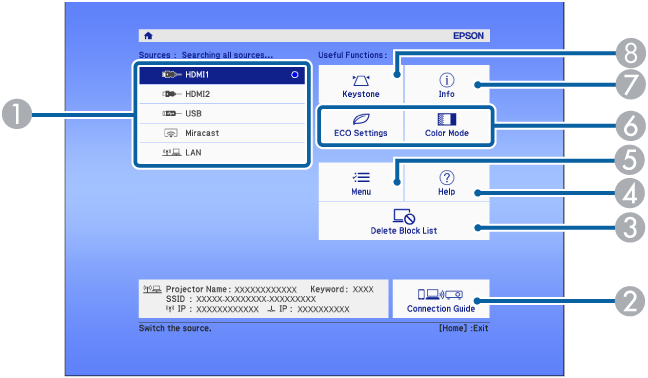Click the HDMI1 selected radio indicator
Viewport: 648px width, 378px height.
pos(295,75)
